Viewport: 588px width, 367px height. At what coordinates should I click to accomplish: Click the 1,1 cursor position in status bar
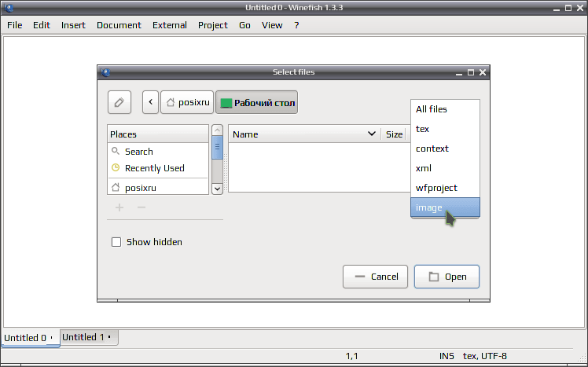[351, 356]
